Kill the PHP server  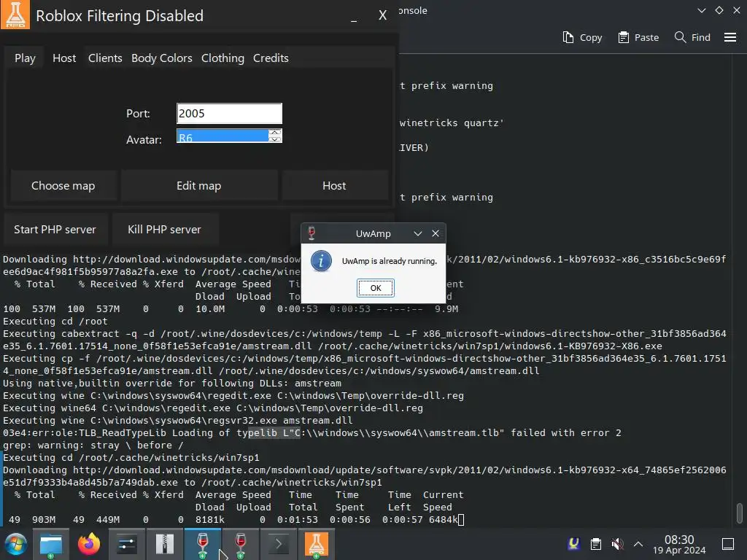(x=165, y=230)
